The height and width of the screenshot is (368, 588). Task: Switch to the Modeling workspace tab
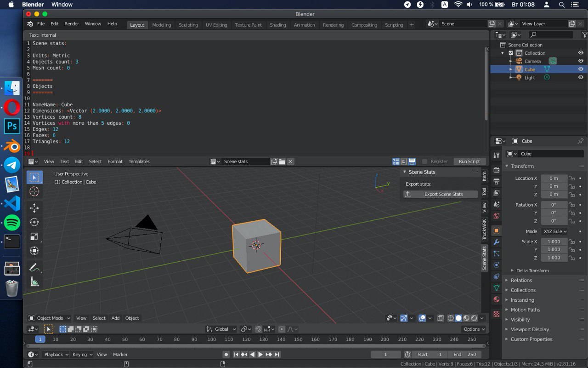(161, 25)
